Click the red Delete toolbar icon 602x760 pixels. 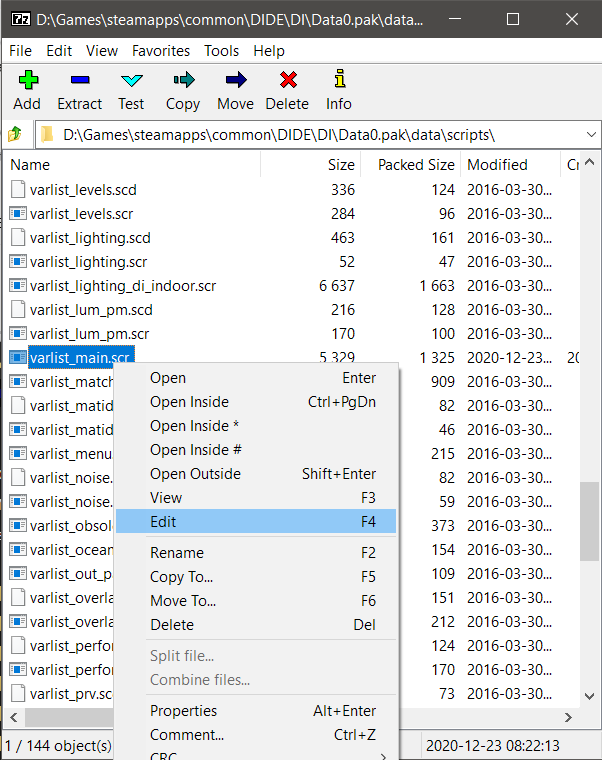287,81
